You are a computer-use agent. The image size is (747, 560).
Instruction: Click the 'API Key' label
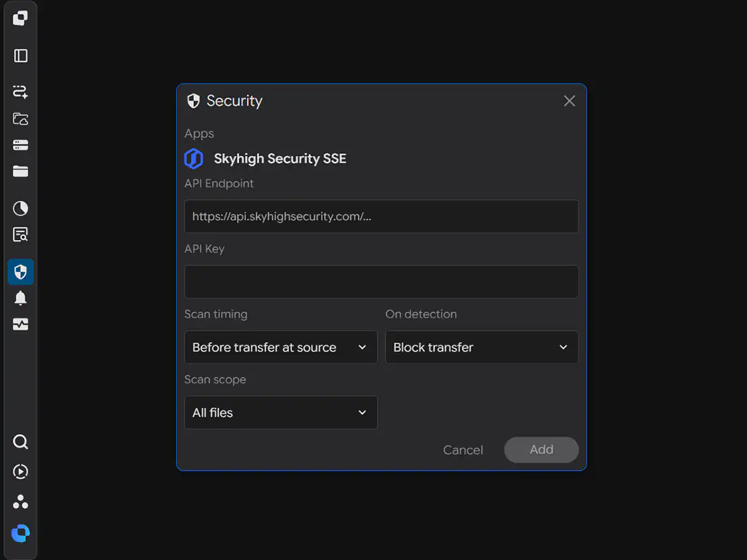click(x=204, y=249)
